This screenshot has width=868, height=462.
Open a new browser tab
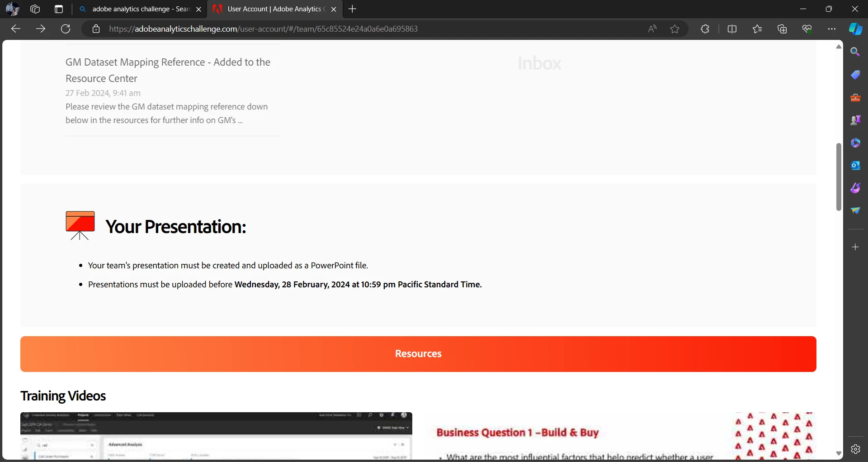(x=353, y=9)
